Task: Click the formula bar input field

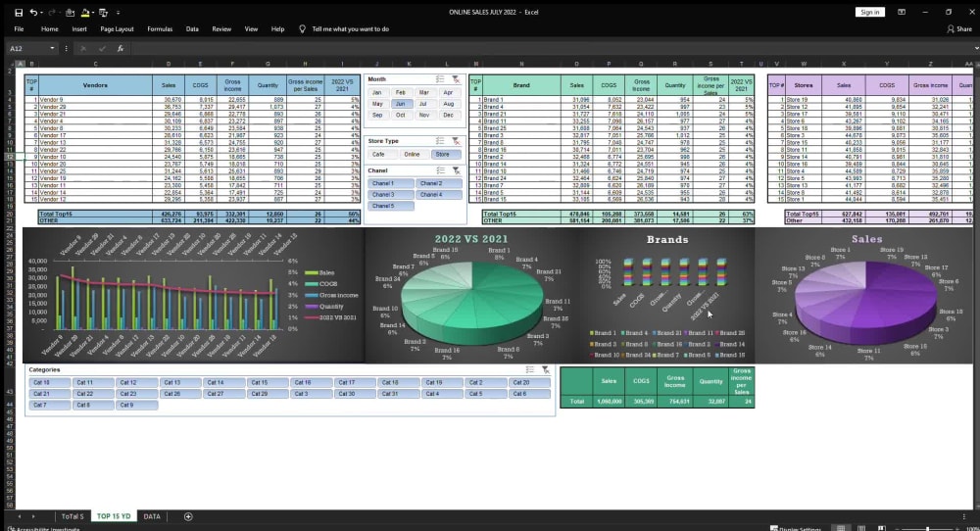Action: 550,48
